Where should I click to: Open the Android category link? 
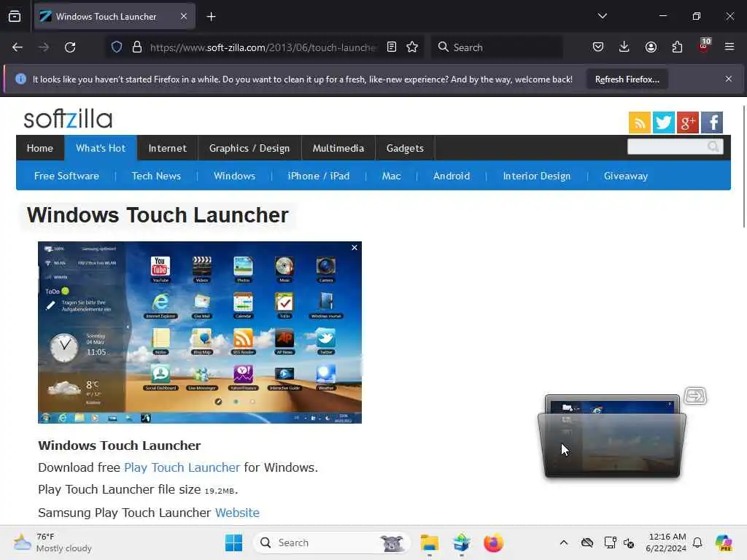(x=452, y=176)
